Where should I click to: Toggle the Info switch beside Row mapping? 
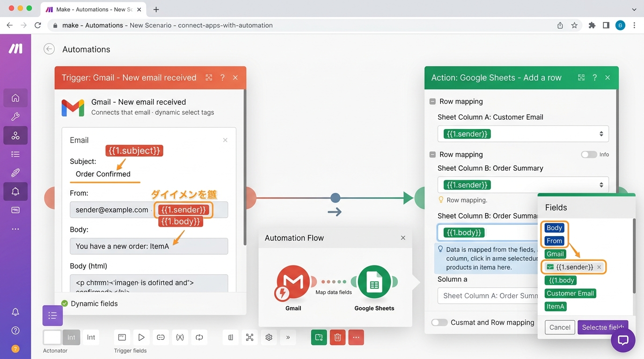589,154
